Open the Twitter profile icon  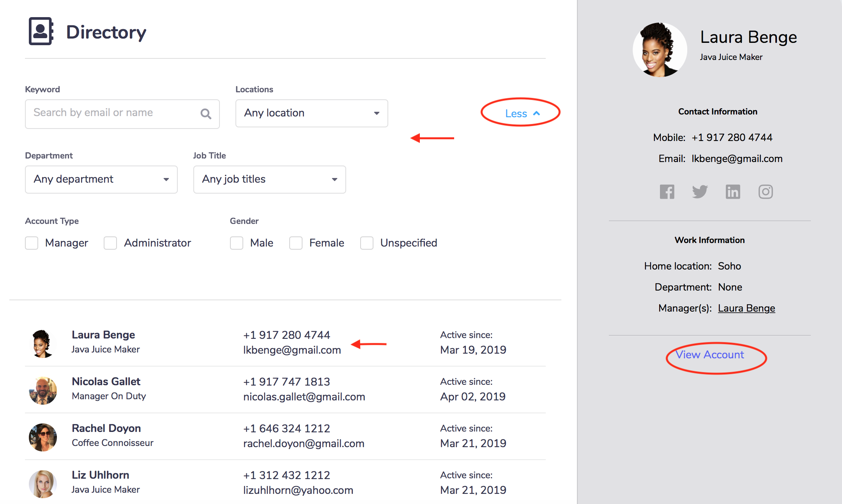click(700, 192)
